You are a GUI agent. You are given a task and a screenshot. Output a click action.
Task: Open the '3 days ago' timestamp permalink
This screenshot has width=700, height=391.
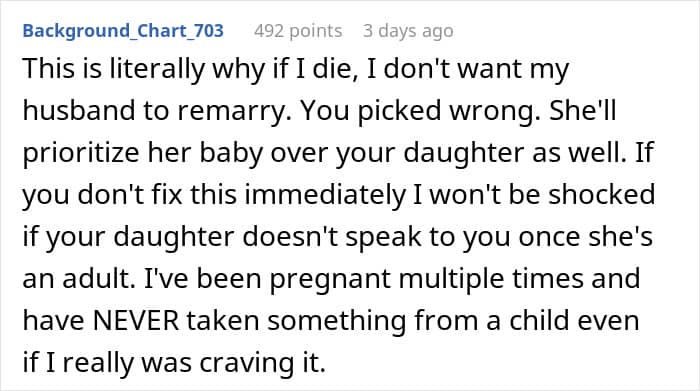pyautogui.click(x=408, y=31)
